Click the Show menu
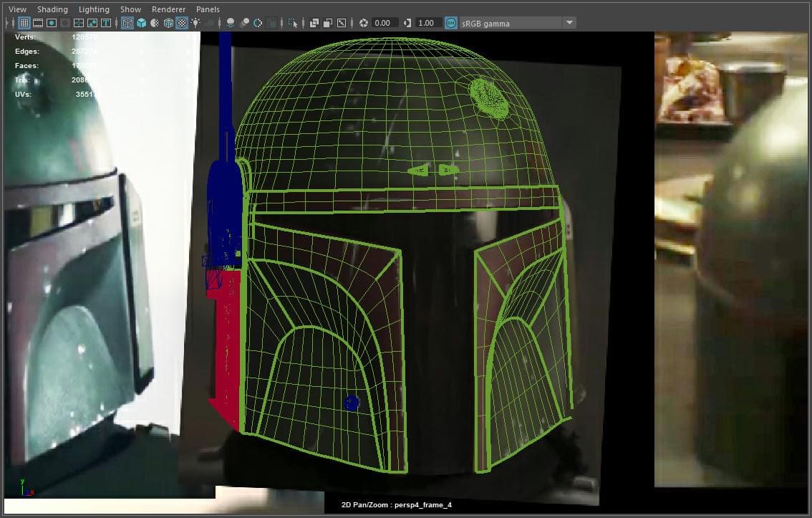The height and width of the screenshot is (518, 812). (x=130, y=9)
